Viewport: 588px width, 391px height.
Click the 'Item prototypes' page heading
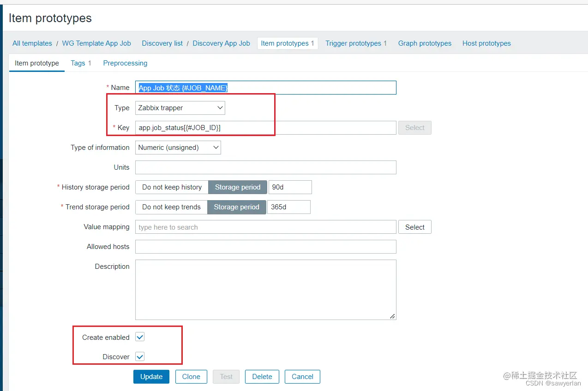50,18
